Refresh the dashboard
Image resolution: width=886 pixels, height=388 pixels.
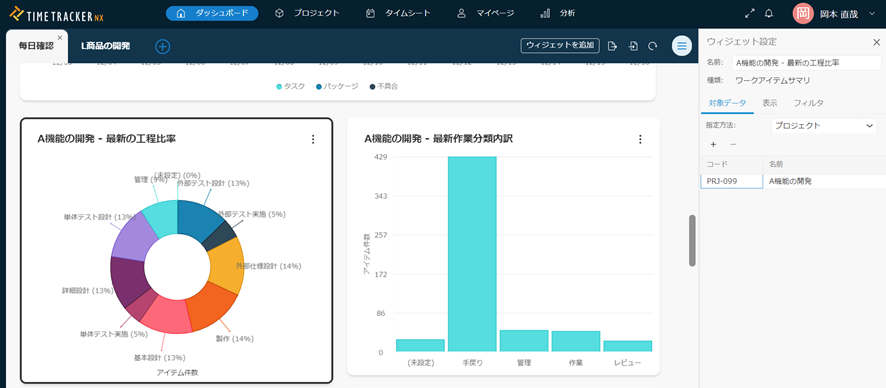653,46
